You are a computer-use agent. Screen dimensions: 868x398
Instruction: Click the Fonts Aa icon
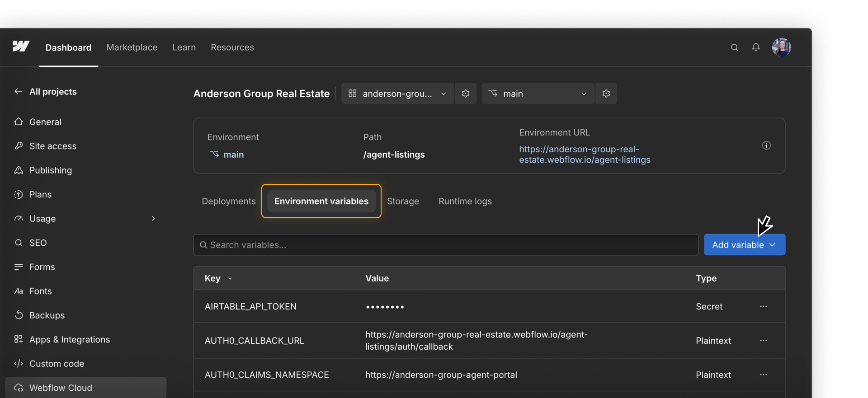coord(19,291)
